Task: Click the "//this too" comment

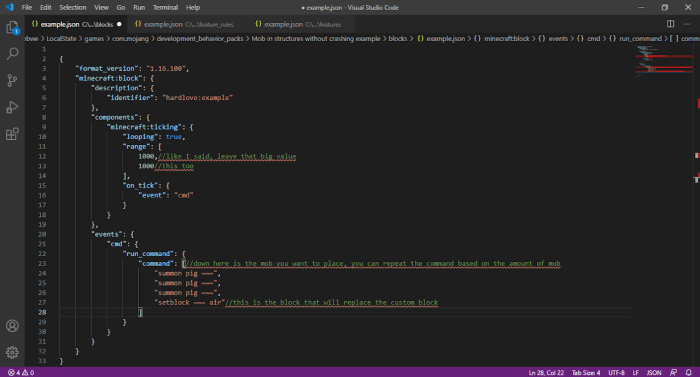Action: point(174,166)
